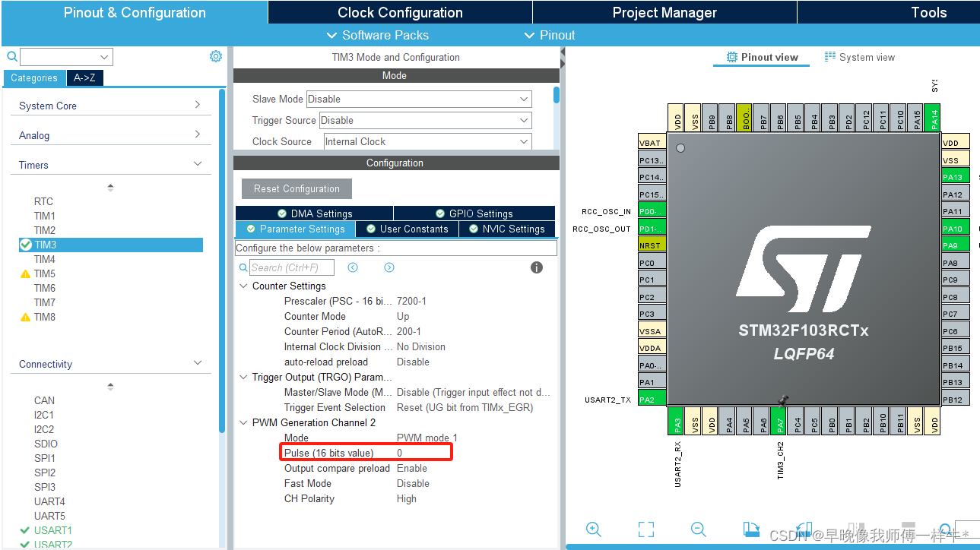Image resolution: width=980 pixels, height=550 pixels.
Task: Select the PA7 pin on the chip
Action: 780,421
